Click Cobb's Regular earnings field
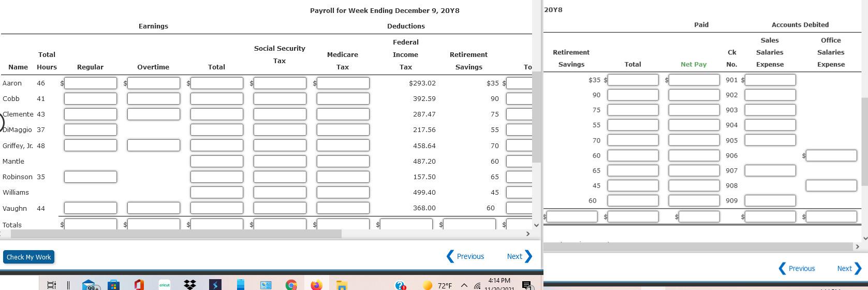 [91, 98]
